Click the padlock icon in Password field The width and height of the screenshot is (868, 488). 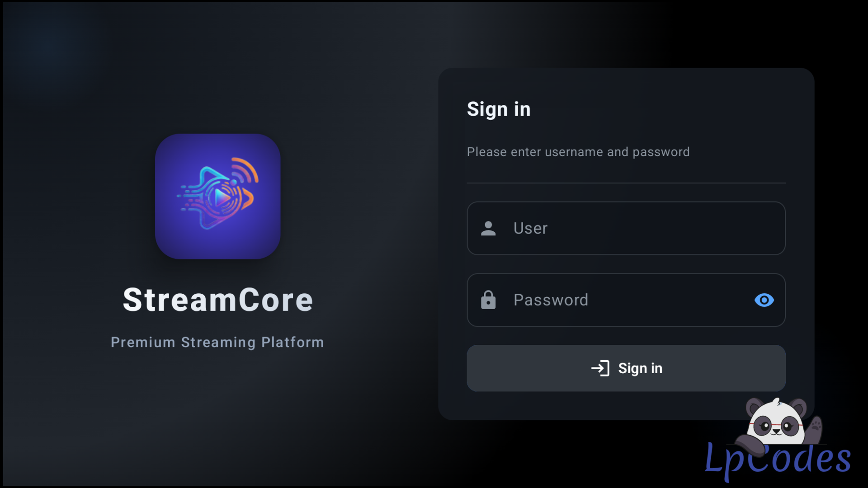pos(488,300)
